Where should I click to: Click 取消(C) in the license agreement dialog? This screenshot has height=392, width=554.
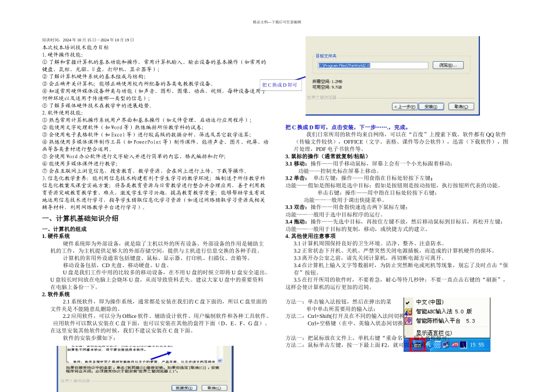(x=214, y=388)
